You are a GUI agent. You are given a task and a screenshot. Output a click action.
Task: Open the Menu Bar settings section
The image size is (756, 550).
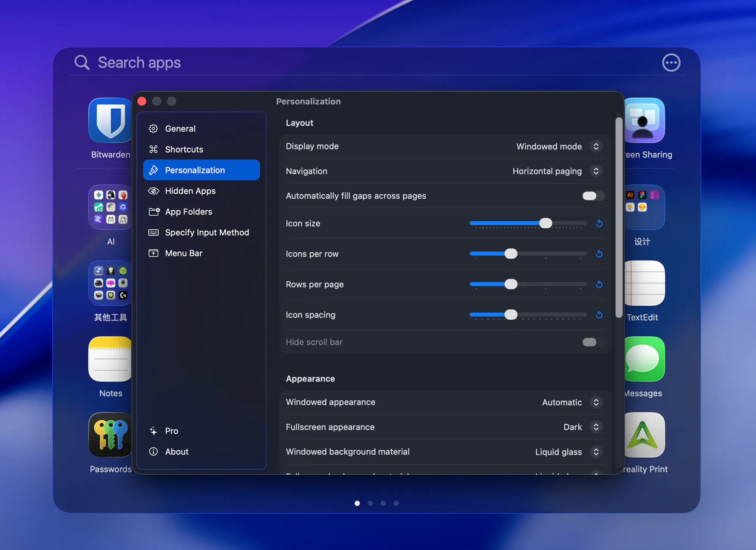point(201,253)
